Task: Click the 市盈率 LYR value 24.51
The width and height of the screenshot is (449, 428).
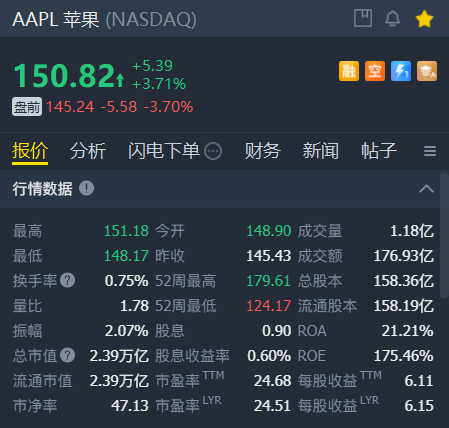Action: (x=273, y=406)
